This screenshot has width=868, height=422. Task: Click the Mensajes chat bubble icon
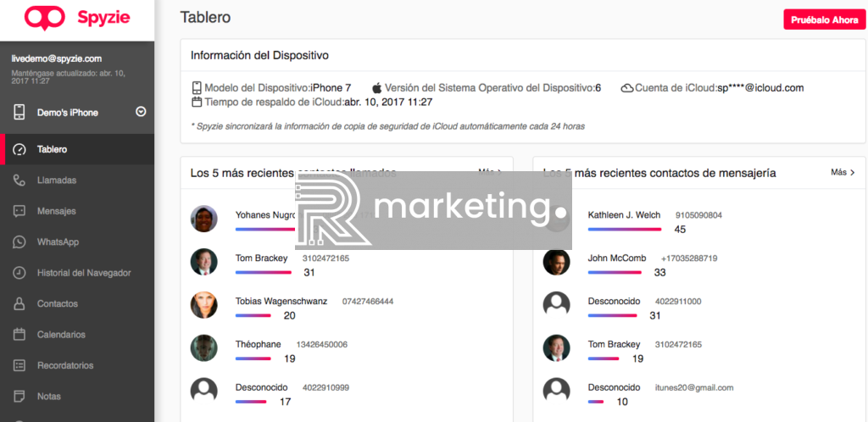19,211
